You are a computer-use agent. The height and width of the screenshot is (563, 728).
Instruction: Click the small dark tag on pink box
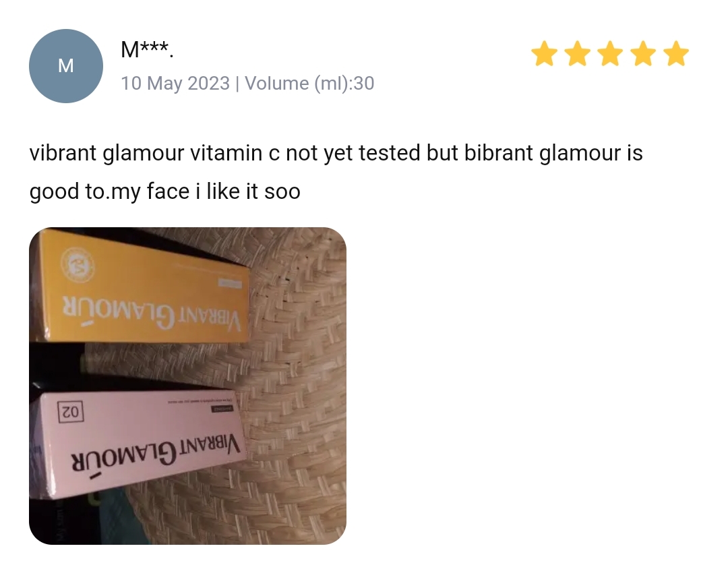(x=223, y=409)
